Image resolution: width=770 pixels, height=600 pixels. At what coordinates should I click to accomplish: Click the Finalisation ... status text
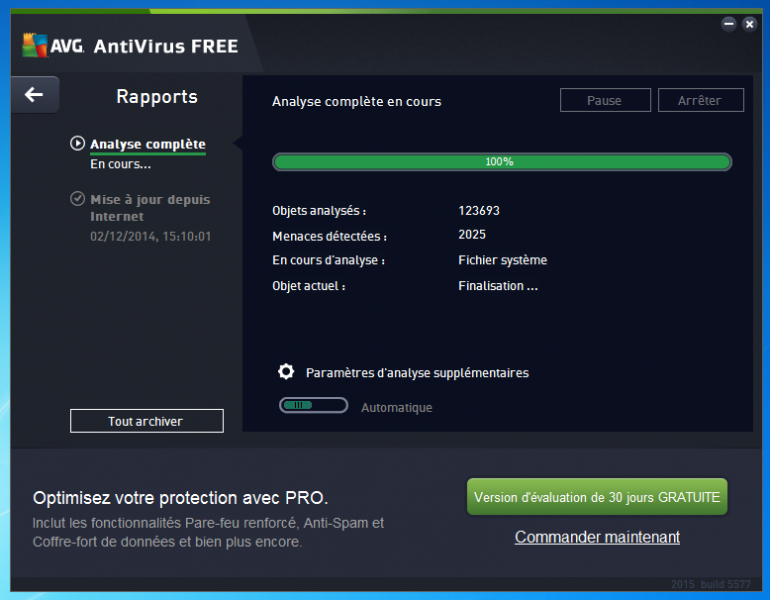[x=498, y=286]
